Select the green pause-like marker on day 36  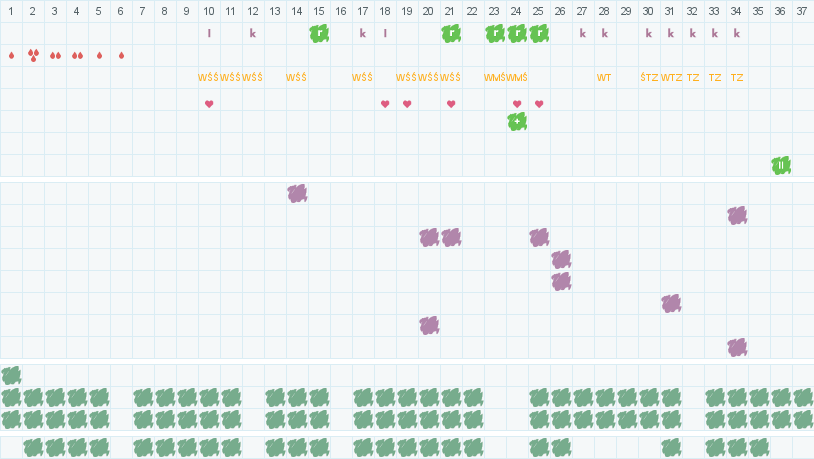tap(781, 165)
